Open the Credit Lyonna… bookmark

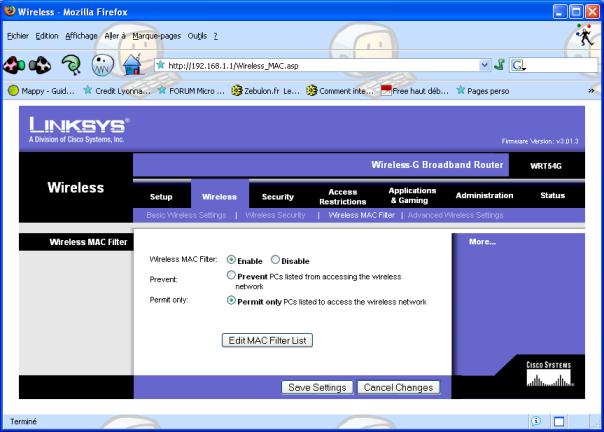pyautogui.click(x=117, y=91)
